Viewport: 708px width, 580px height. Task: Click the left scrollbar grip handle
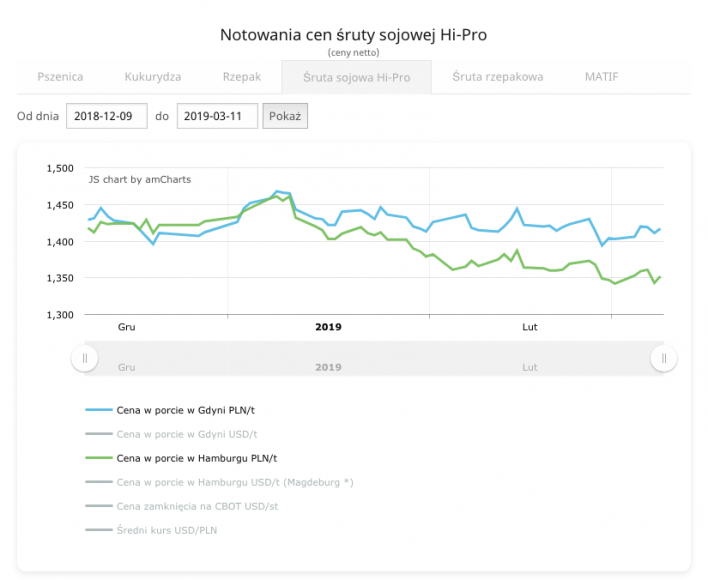tap(85, 358)
